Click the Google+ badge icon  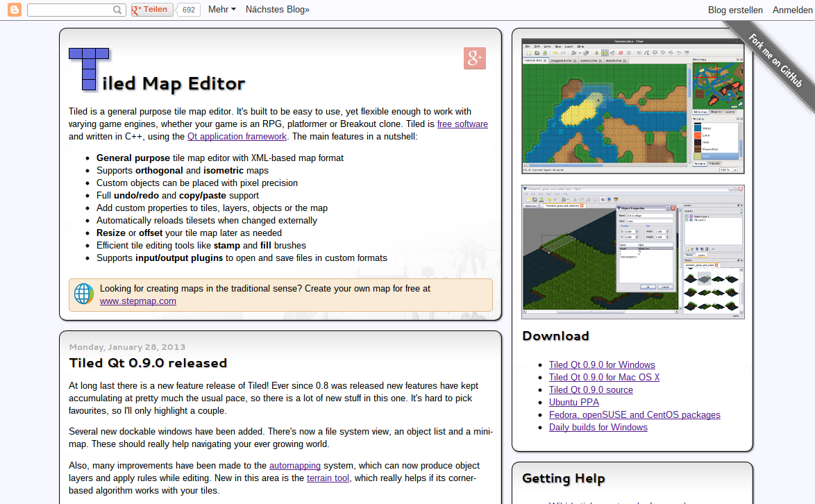coord(475,58)
